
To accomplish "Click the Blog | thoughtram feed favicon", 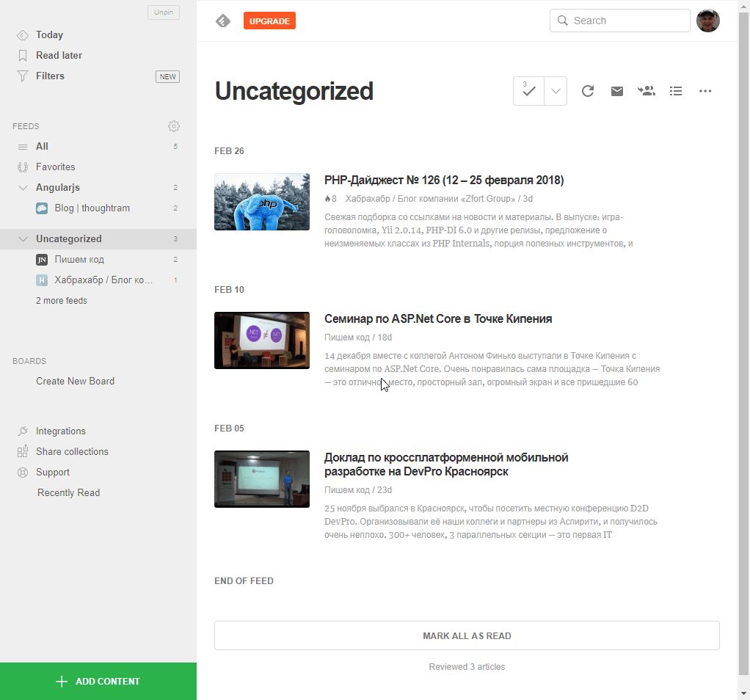I will click(42, 208).
